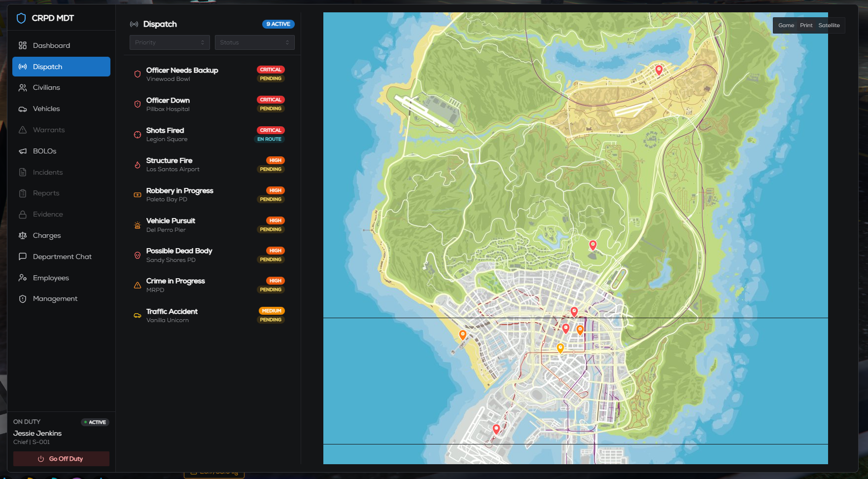Select the Structure Fire flame icon
868x479 pixels.
138,165
